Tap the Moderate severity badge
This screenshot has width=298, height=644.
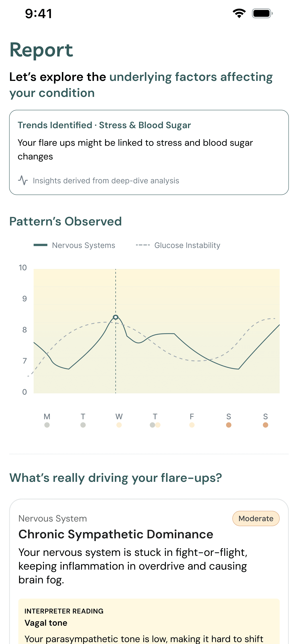point(256,518)
